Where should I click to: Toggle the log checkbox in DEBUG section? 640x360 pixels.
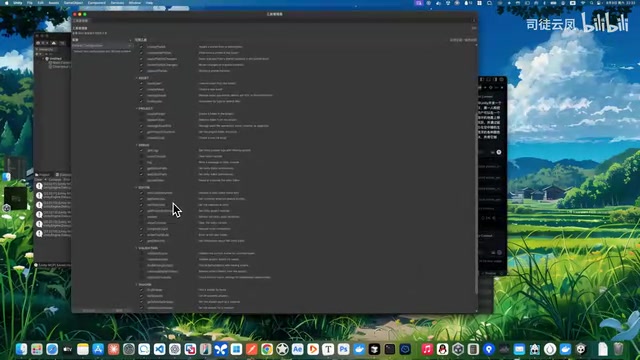pyautogui.click(x=142, y=162)
